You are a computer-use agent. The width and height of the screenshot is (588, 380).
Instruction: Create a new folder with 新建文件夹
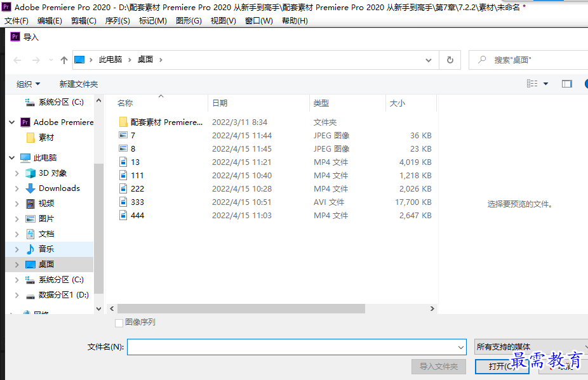click(78, 84)
